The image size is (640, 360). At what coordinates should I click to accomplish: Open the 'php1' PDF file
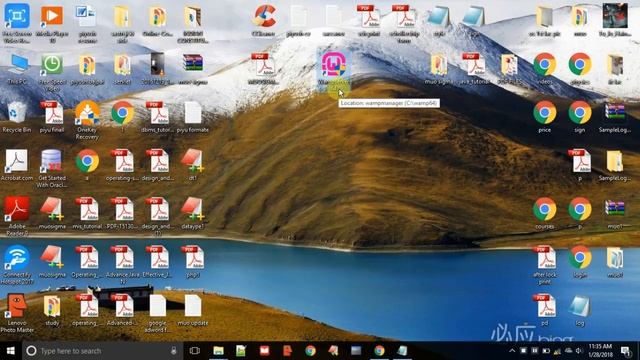pyautogui.click(x=193, y=258)
